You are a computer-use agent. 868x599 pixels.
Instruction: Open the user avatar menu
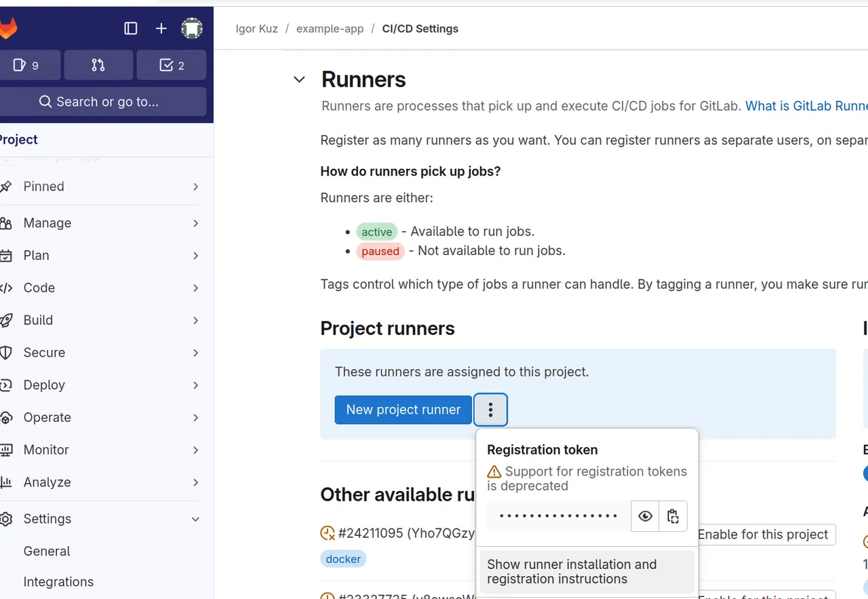coord(192,28)
